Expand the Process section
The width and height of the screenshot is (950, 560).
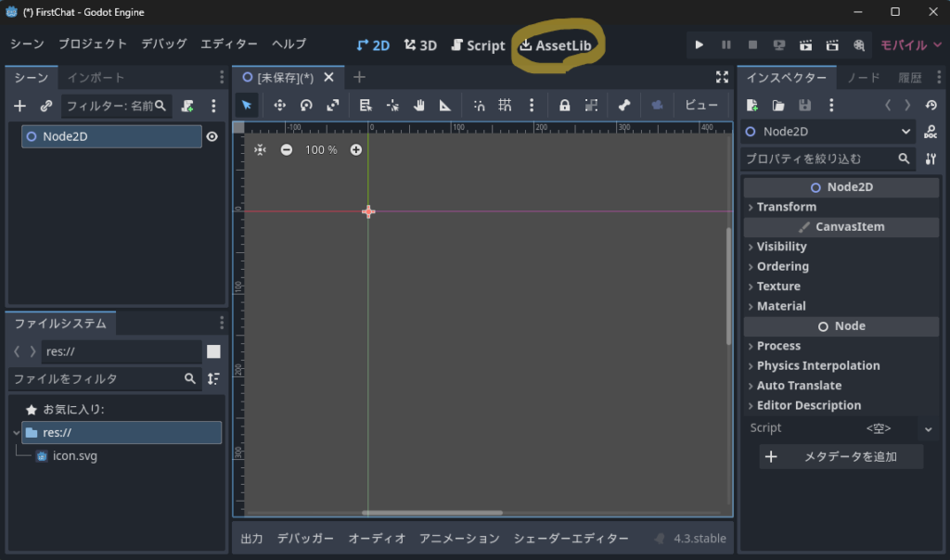[841, 346]
